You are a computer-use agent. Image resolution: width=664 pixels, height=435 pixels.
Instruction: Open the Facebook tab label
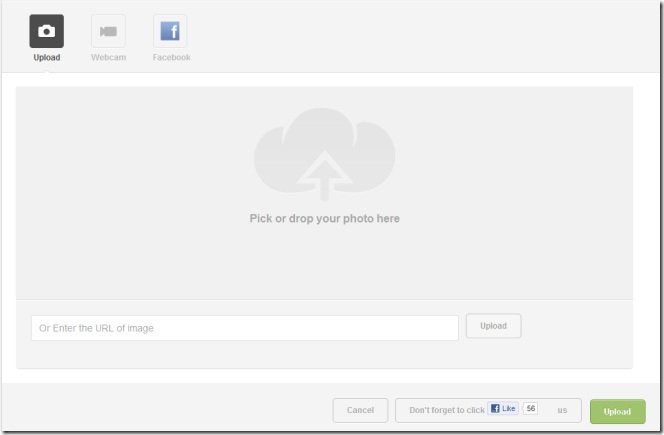tap(172, 57)
